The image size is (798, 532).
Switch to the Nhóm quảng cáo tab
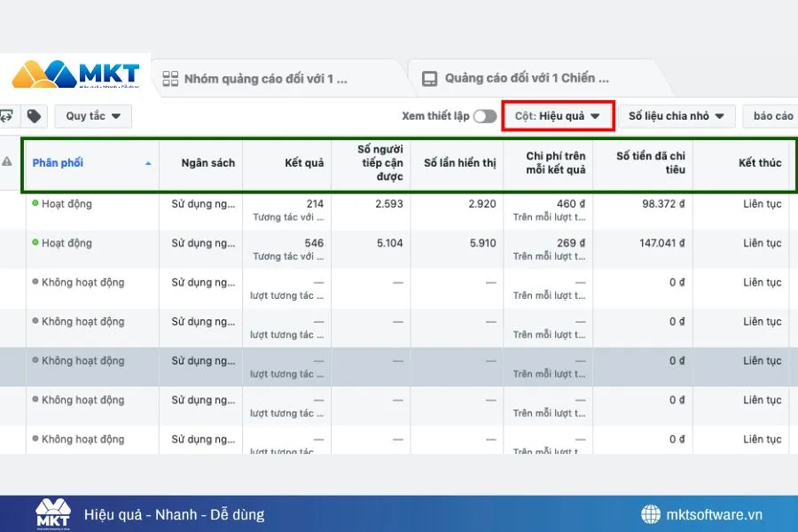tap(264, 79)
